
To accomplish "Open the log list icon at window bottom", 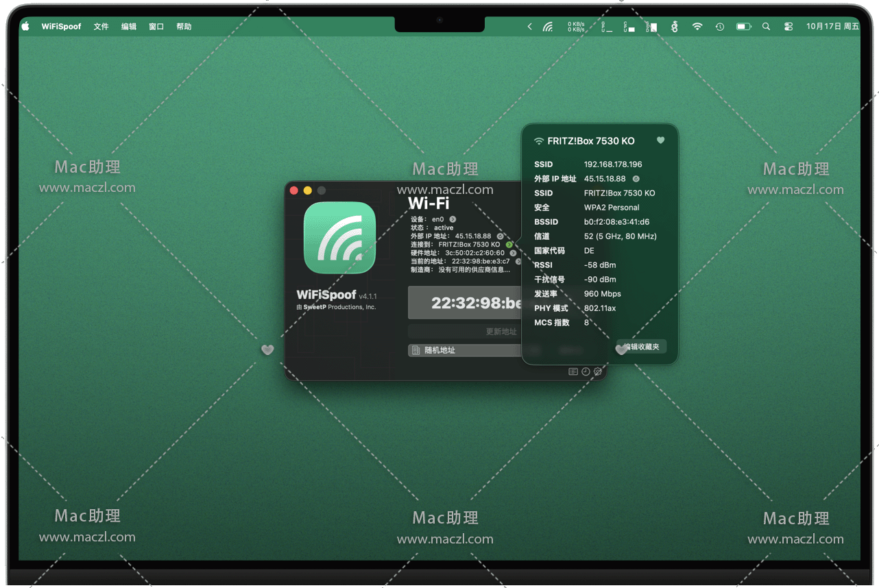I will [573, 371].
